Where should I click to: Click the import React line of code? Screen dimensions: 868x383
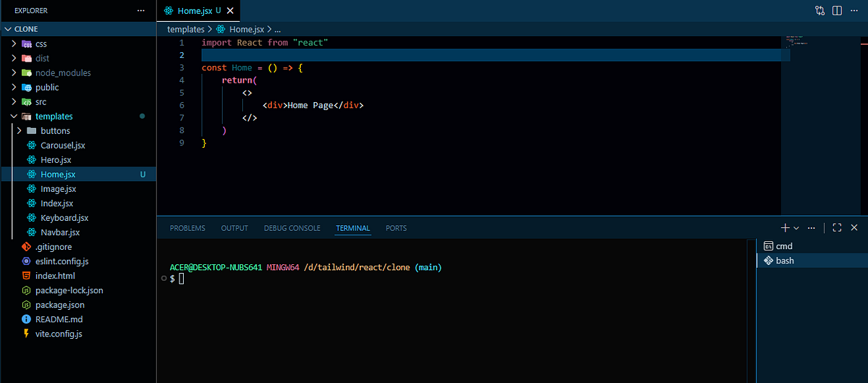(x=265, y=43)
